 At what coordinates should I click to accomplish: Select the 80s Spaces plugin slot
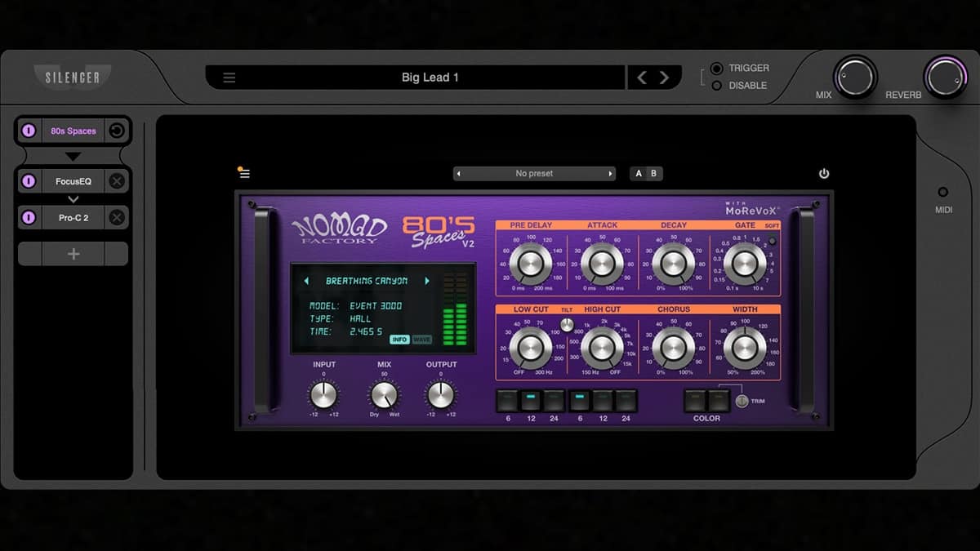coord(73,131)
